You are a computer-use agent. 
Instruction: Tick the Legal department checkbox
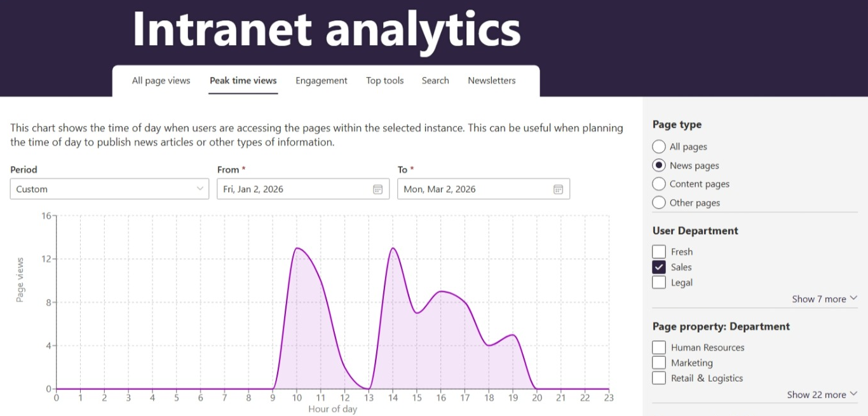[x=659, y=282]
